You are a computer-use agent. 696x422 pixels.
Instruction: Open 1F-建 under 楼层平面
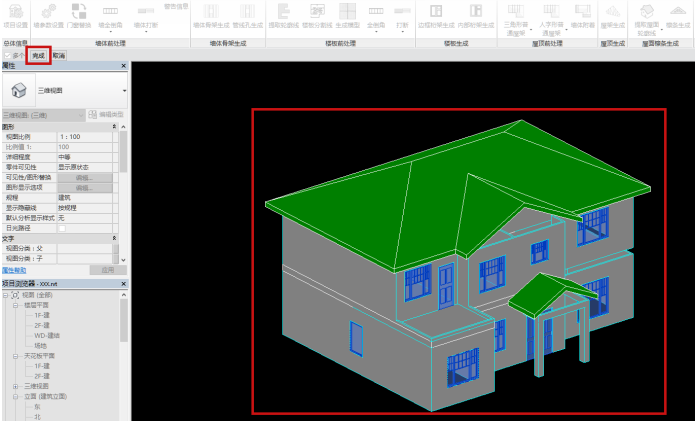(x=42, y=316)
